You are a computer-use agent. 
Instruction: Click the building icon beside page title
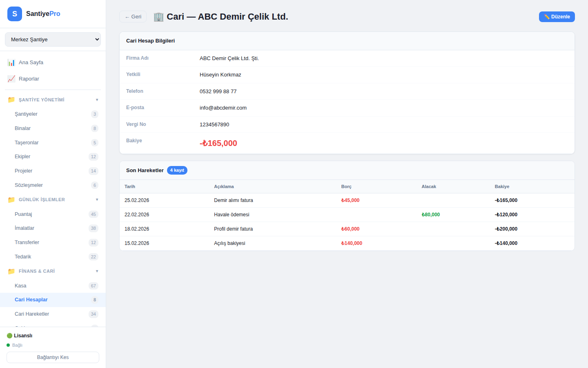(x=158, y=17)
